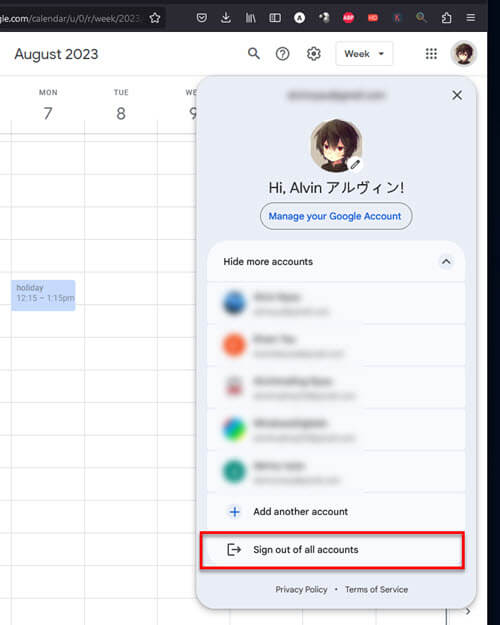Click Sign out of all accounts
500x625 pixels.
333,550
